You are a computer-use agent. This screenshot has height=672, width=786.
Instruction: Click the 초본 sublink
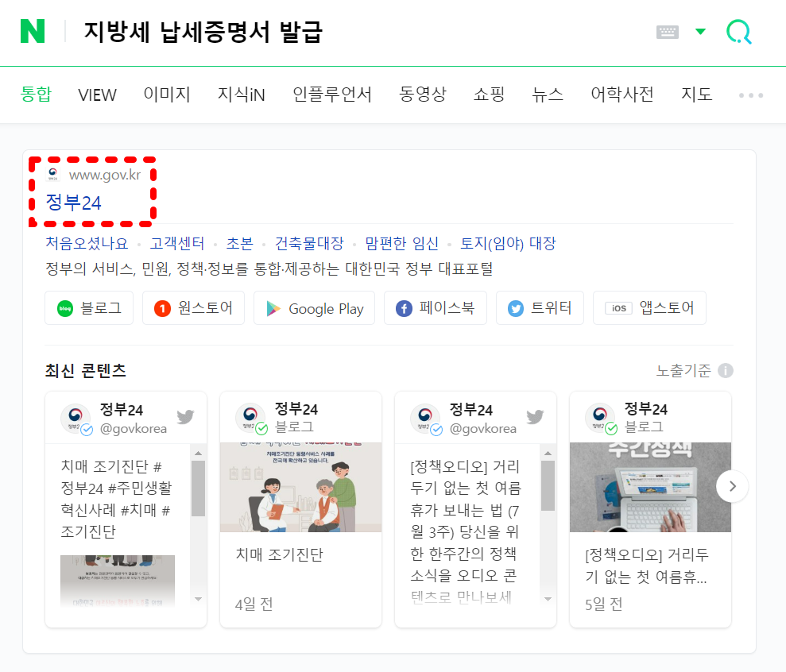pyautogui.click(x=239, y=243)
